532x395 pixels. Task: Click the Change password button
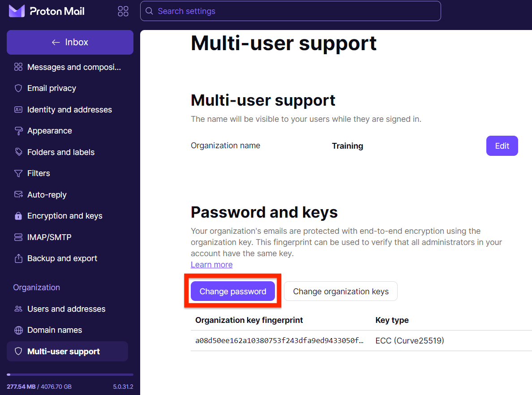pos(232,291)
